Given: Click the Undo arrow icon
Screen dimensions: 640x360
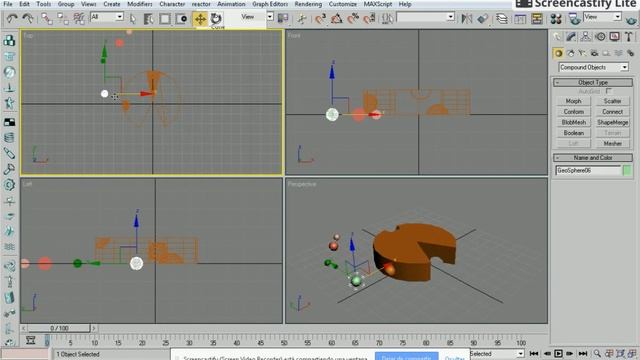Looking at the screenshot, I should 12,18.
